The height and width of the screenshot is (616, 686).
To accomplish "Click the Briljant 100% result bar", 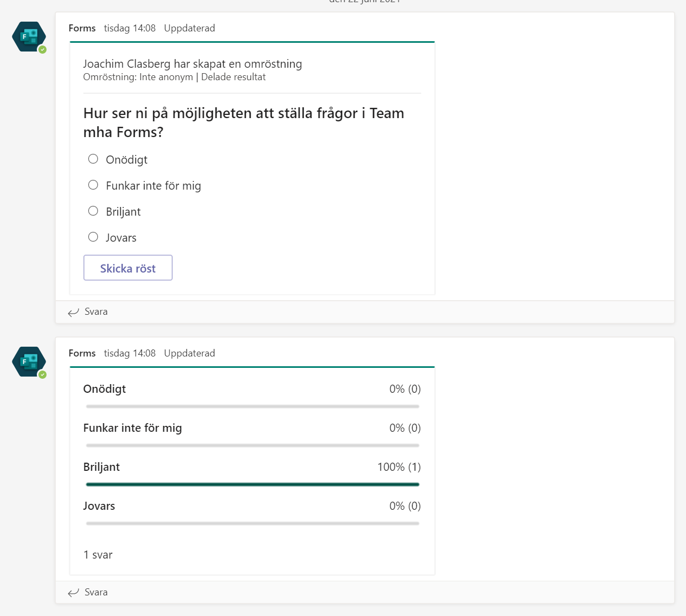I will pos(252,484).
